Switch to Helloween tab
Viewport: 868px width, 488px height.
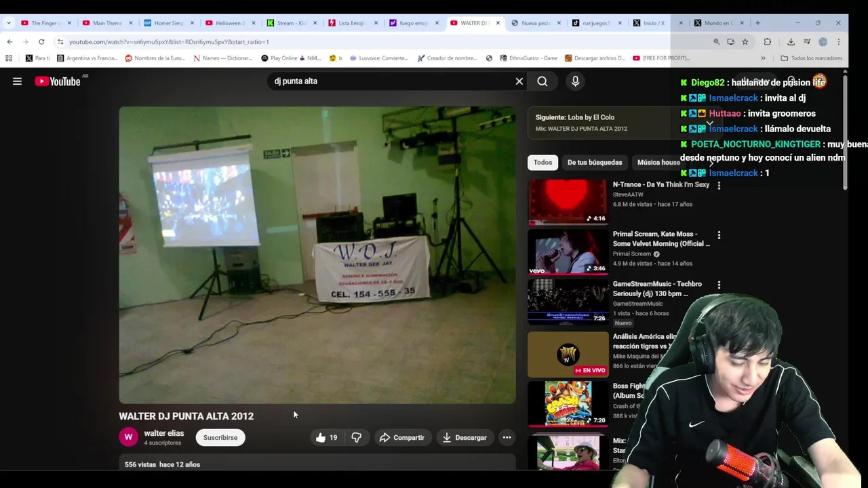tap(230, 23)
